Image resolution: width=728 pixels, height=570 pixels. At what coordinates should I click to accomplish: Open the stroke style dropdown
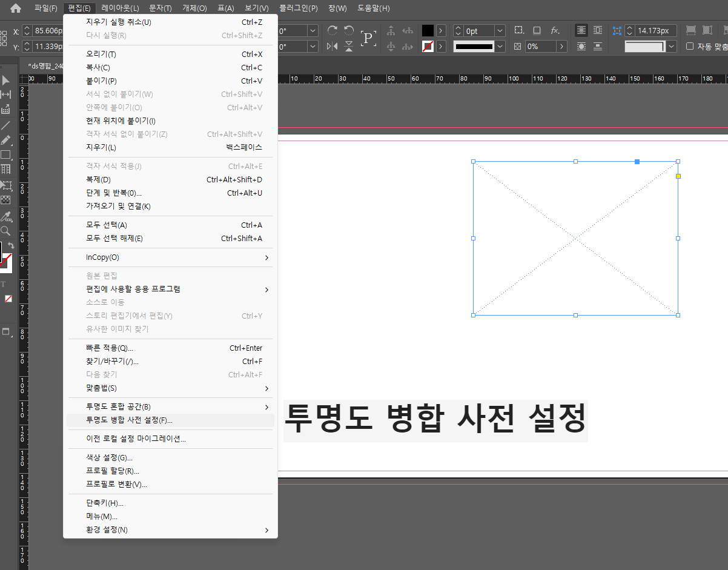pyautogui.click(x=500, y=46)
